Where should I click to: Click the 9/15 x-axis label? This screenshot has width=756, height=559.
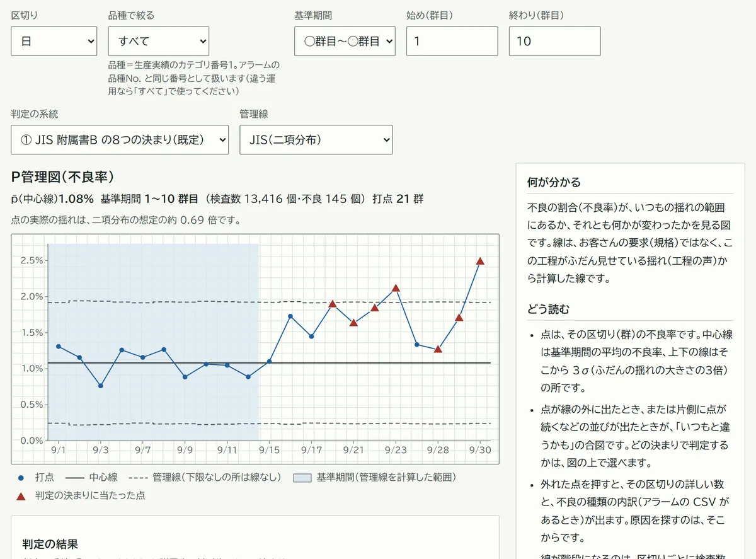(269, 450)
